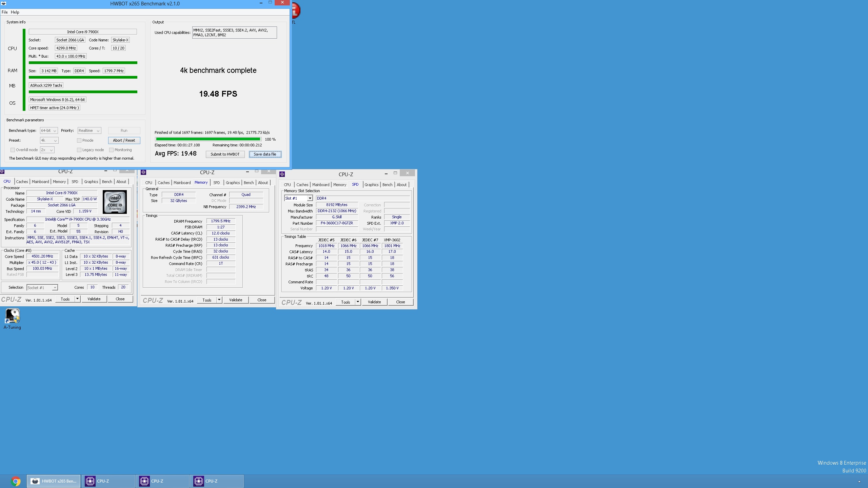
Task: Open the A-Tuning desktop shortcut
Action: (x=13, y=319)
